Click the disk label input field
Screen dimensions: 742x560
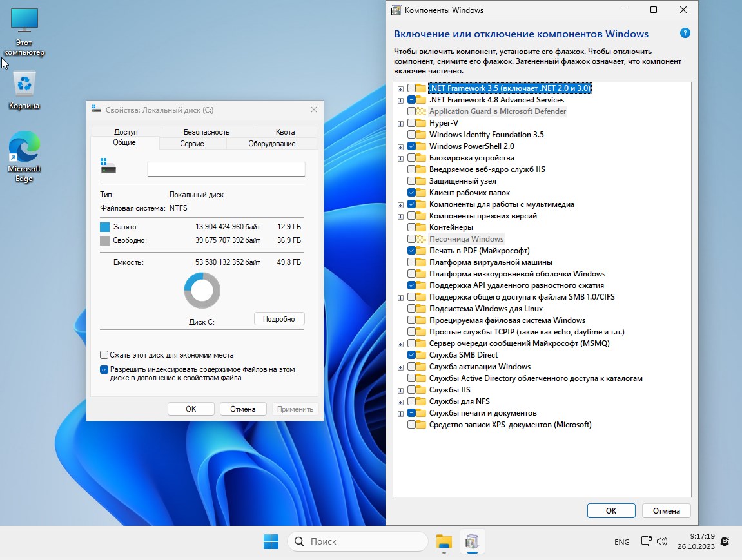(226, 169)
